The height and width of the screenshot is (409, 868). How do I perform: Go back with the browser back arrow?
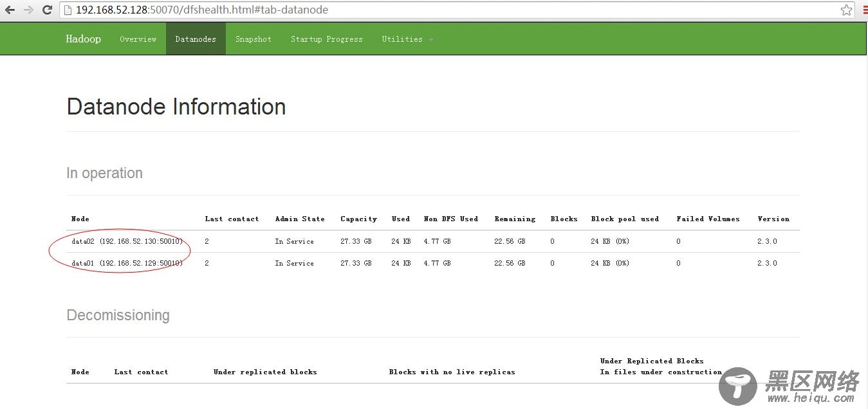point(10,10)
